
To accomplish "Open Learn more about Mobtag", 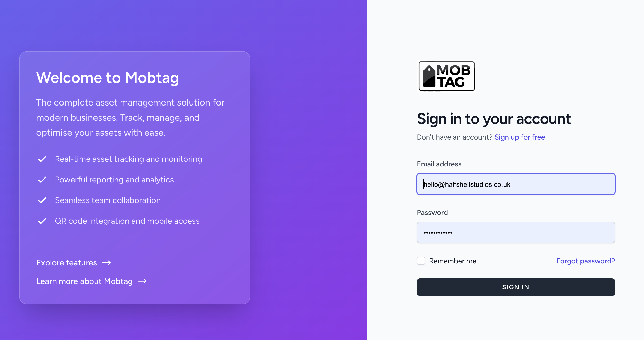I will (84, 281).
